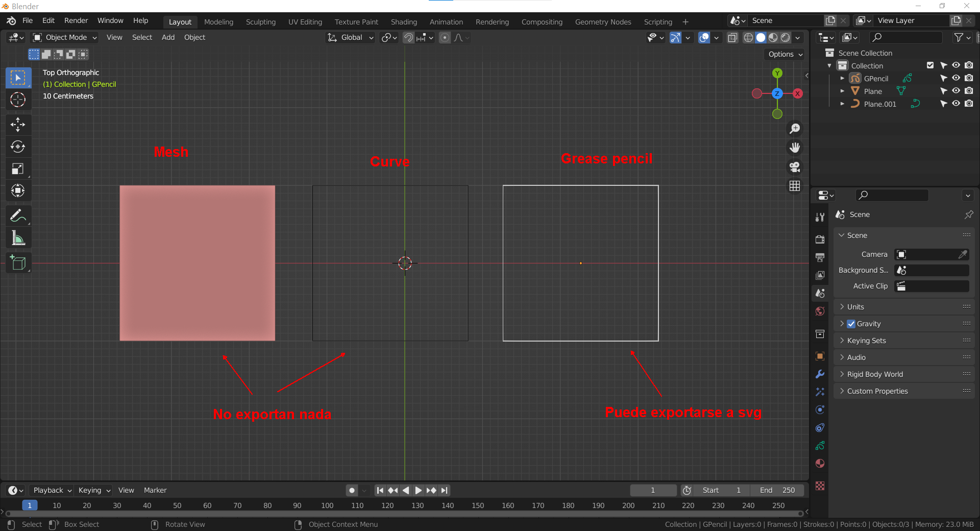Click the current frame number field
Viewport: 980px width, 531px height.
tap(653, 490)
